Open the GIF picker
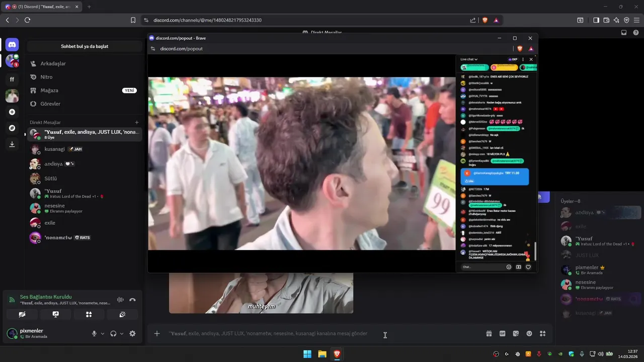 tap(502, 333)
